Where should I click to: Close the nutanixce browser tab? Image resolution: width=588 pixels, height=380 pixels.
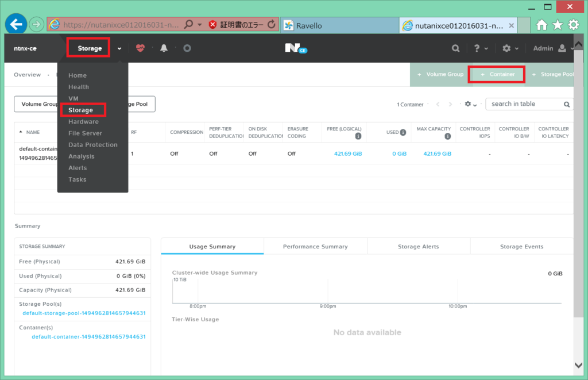pos(511,25)
